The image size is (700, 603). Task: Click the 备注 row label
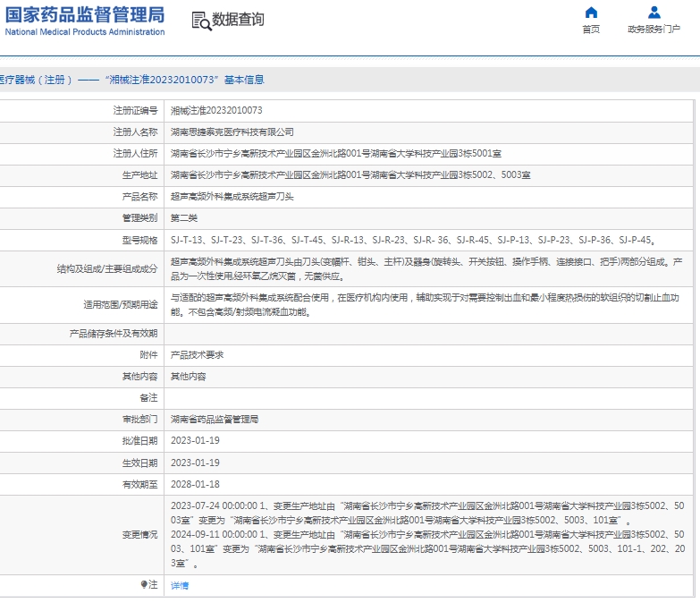tap(148, 398)
